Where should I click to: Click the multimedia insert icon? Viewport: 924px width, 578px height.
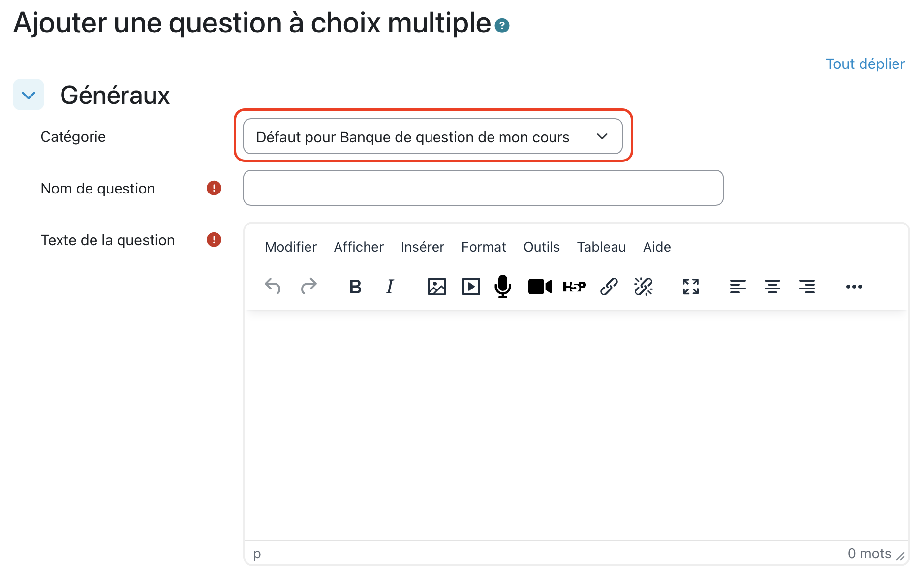tap(471, 287)
